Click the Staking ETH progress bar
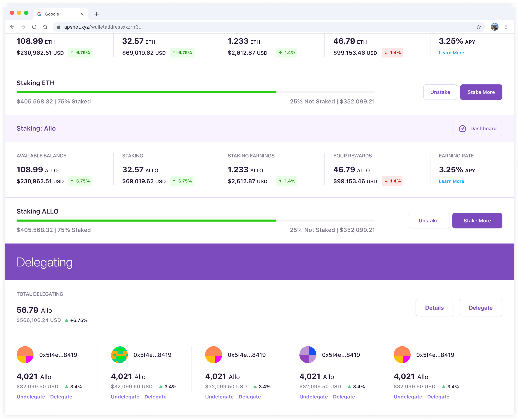 [x=195, y=92]
